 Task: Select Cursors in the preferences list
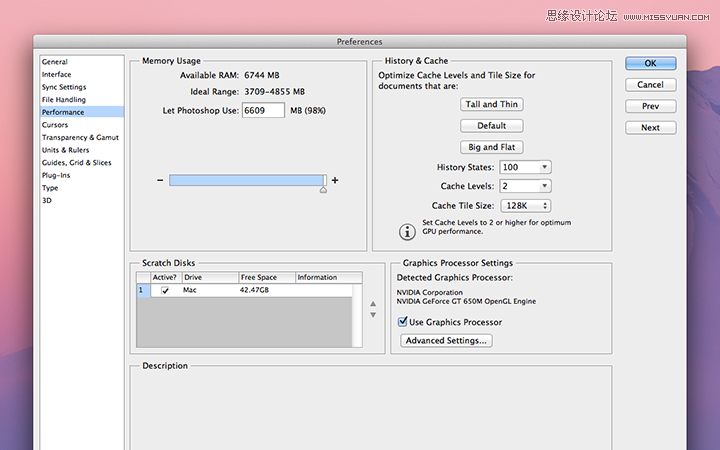click(x=55, y=125)
